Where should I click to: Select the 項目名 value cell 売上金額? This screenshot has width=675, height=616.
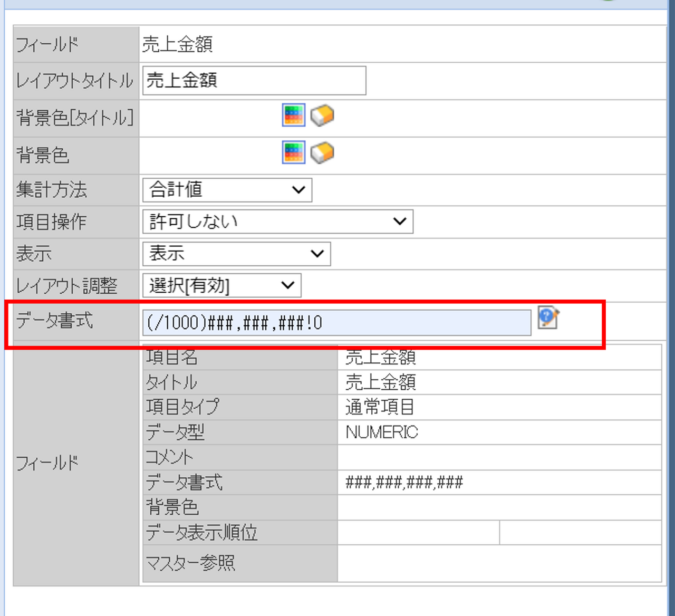click(381, 358)
